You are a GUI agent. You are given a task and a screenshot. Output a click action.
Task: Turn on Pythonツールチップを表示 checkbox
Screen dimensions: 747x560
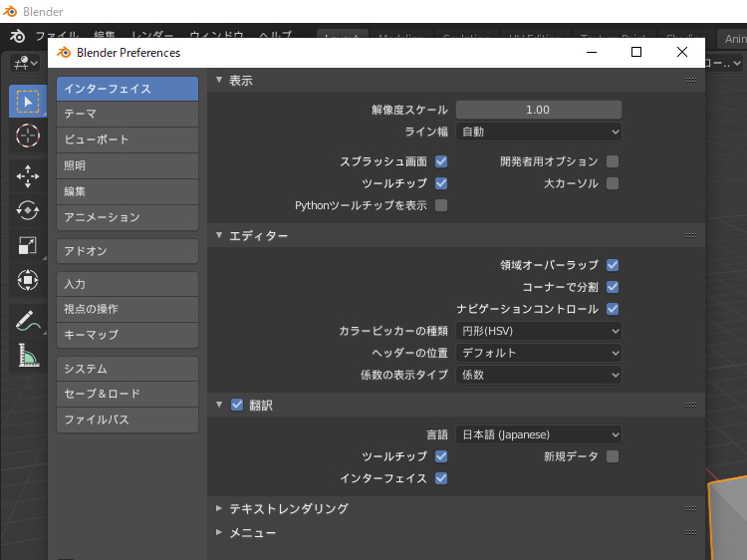(441, 205)
